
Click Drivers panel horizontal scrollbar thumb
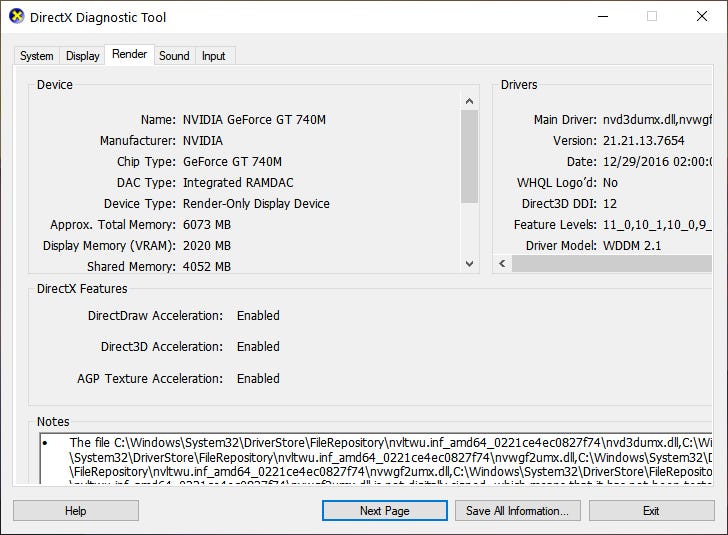pos(611,263)
